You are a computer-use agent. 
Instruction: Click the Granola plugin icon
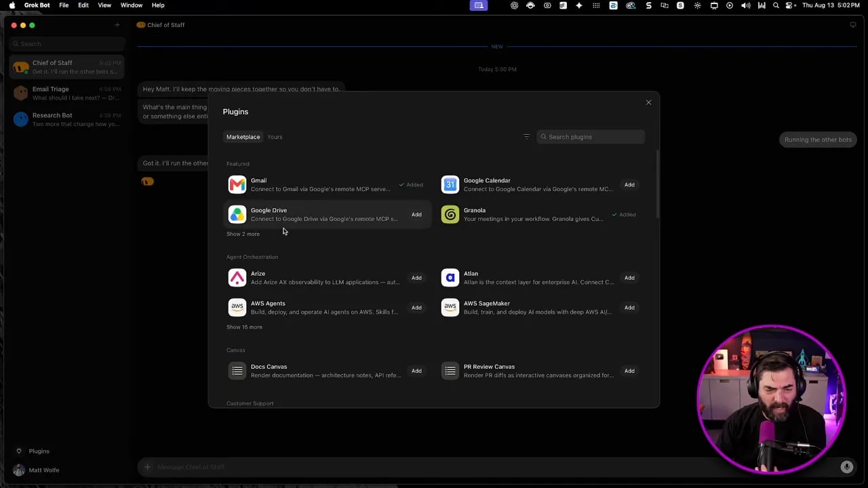[450, 214]
